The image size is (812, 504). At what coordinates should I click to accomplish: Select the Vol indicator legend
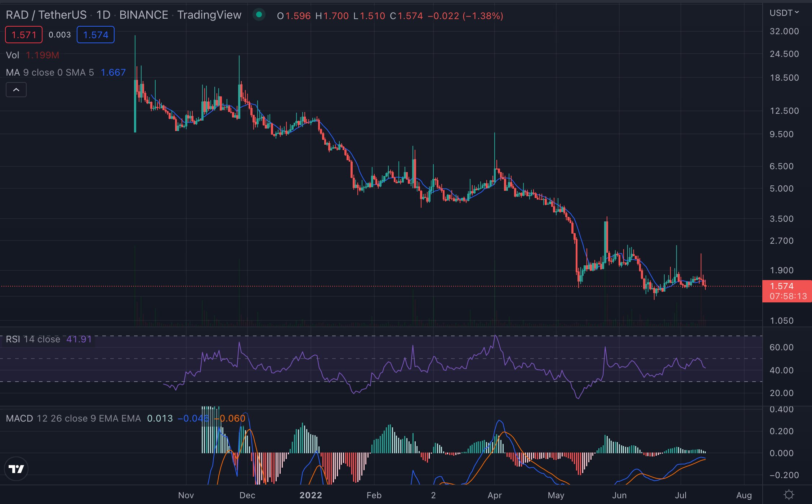coord(13,55)
